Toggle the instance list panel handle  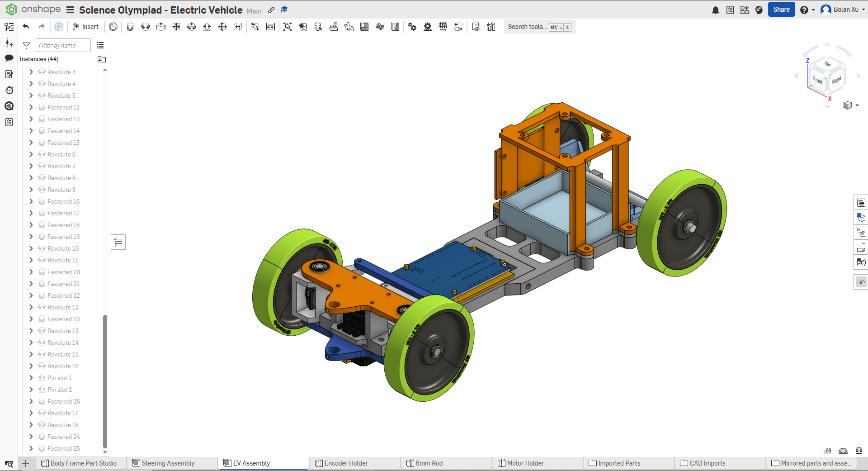[118, 243]
